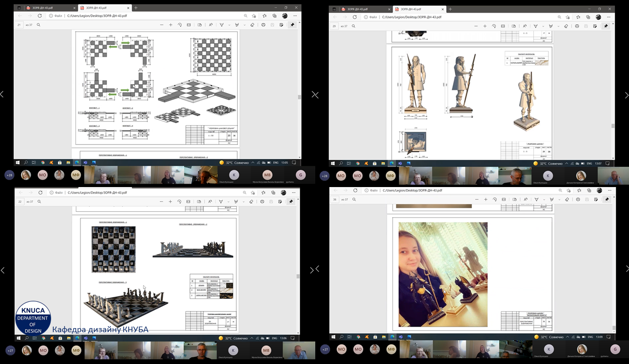Click Microsoft Edge in the page 21 window taskbar
The width and height of the screenshot is (629, 364).
77,163
